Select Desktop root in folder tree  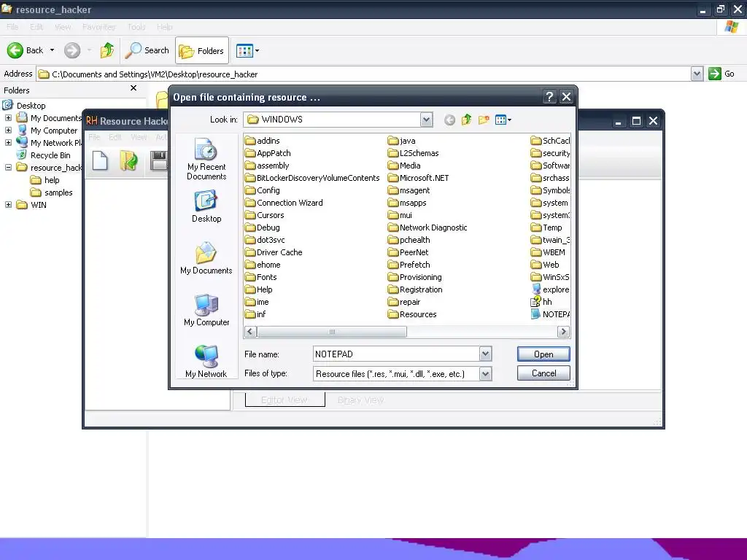pyautogui.click(x=24, y=105)
